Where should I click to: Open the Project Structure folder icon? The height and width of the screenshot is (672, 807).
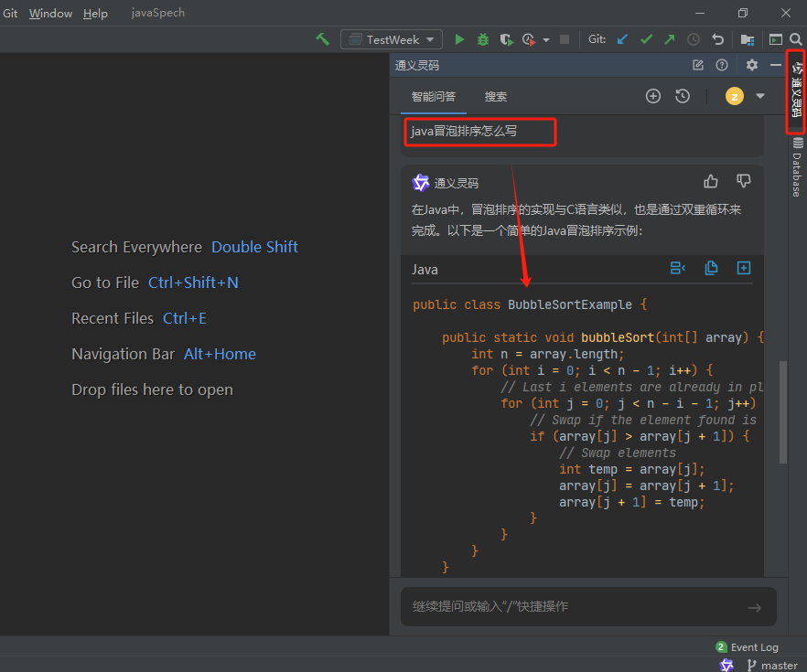(x=748, y=39)
